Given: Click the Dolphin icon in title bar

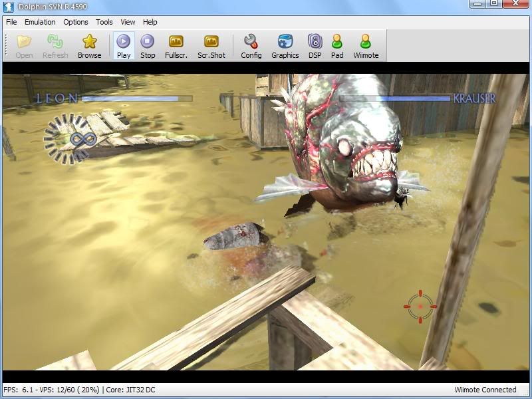Looking at the screenshot, I should [x=8, y=7].
